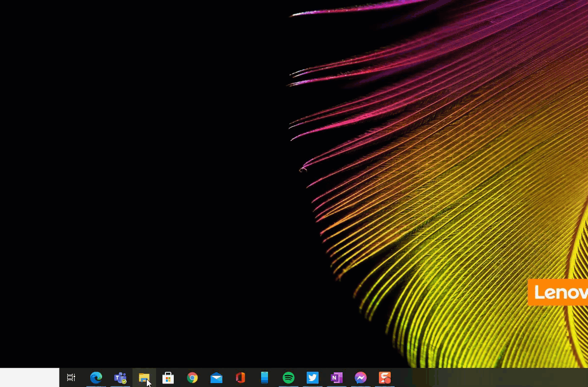Click inside the taskbar search box

coord(29,378)
